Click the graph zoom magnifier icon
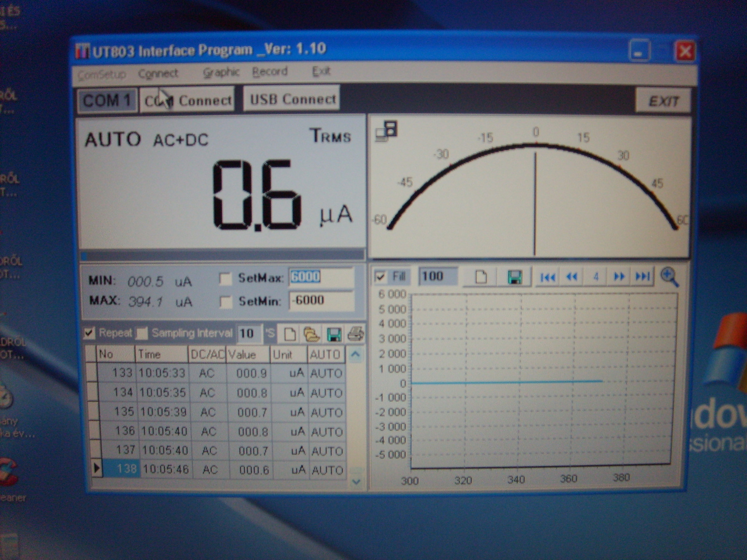 pyautogui.click(x=670, y=277)
